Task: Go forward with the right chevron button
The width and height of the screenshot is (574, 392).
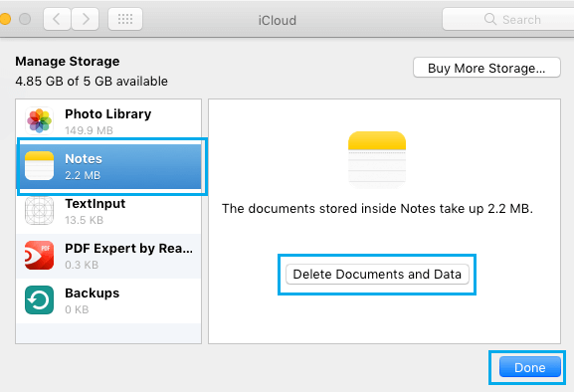Action: [x=85, y=19]
